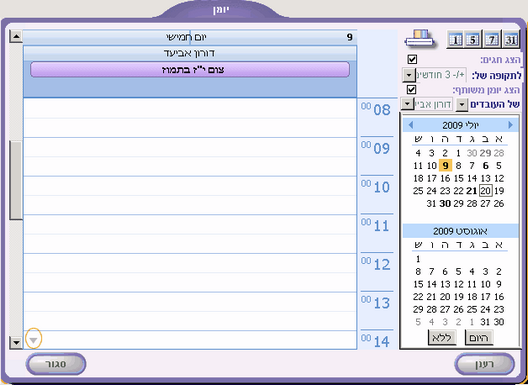Click the grey down arrow in the 14:00 row
The width and height of the screenshot is (528, 385).
pyautogui.click(x=33, y=341)
